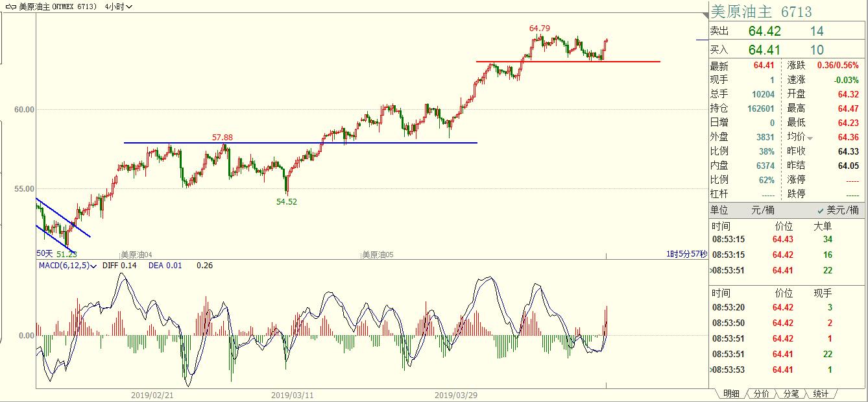Screen dimensions: 868x402
Task: Click the 买入 price 64.41
Action: 764,50
